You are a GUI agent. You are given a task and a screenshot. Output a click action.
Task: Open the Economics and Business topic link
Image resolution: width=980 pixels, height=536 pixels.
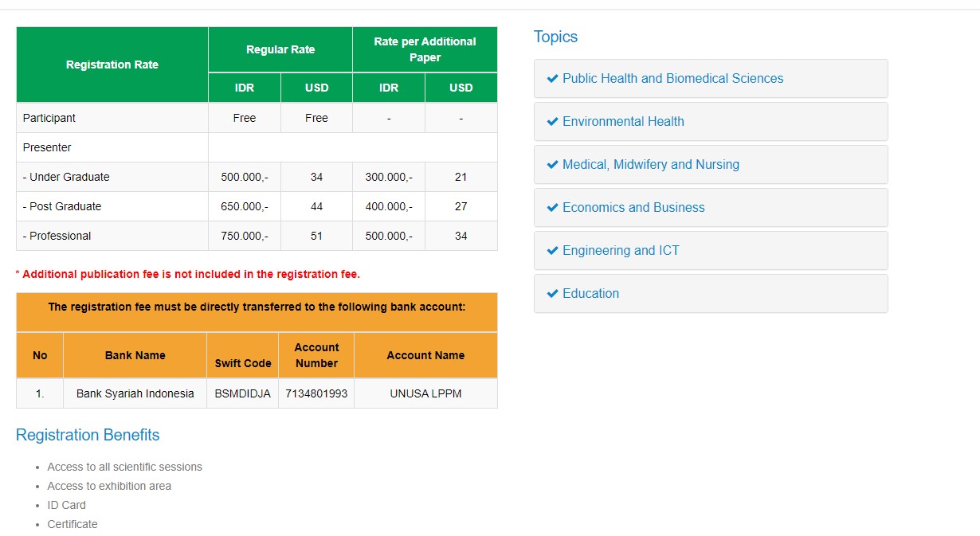point(633,208)
